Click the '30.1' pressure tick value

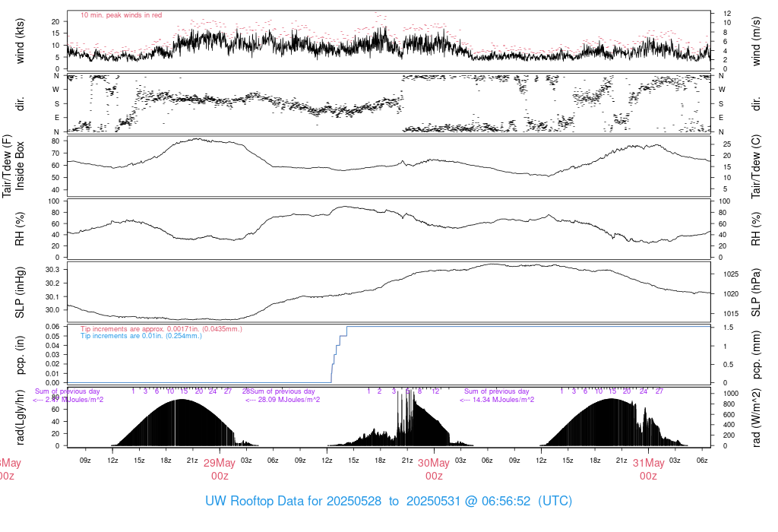point(52,296)
